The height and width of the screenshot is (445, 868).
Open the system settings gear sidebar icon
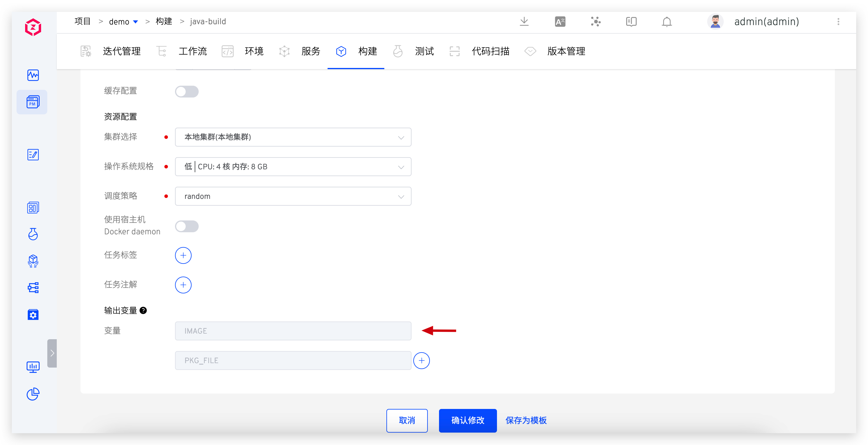33,315
